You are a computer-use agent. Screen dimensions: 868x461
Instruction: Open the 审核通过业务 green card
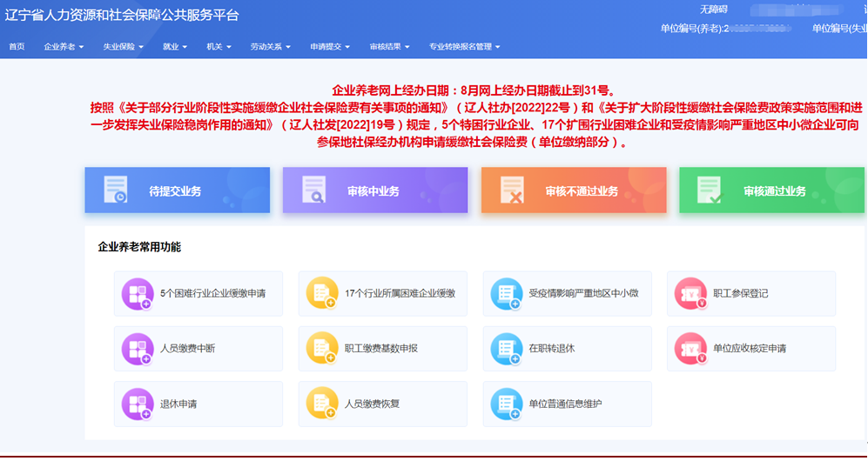771,190
